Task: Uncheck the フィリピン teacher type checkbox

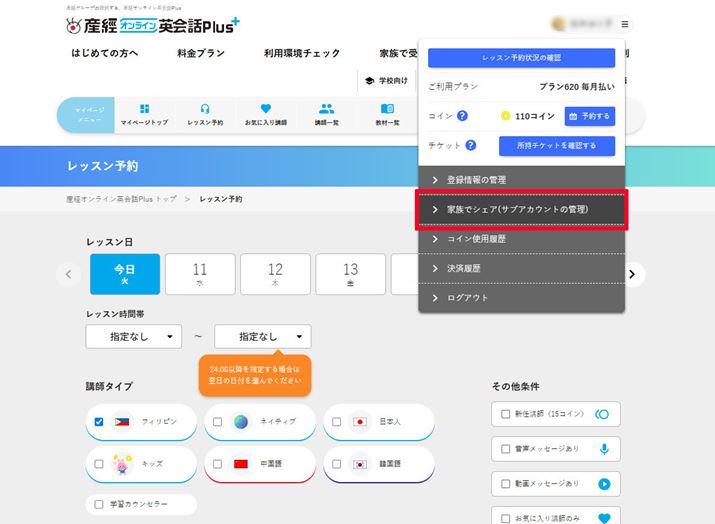Action: pos(99,422)
